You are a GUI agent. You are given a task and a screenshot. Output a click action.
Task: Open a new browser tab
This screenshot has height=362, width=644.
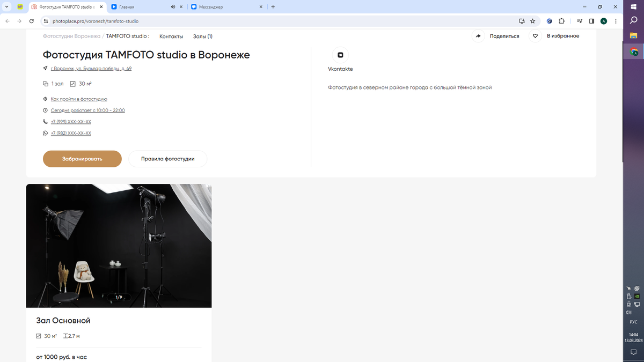(273, 7)
